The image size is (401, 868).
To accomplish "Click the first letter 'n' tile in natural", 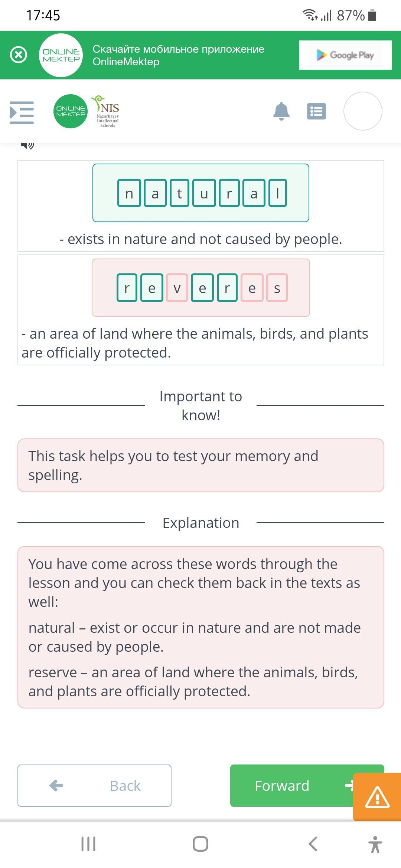I will click(129, 193).
